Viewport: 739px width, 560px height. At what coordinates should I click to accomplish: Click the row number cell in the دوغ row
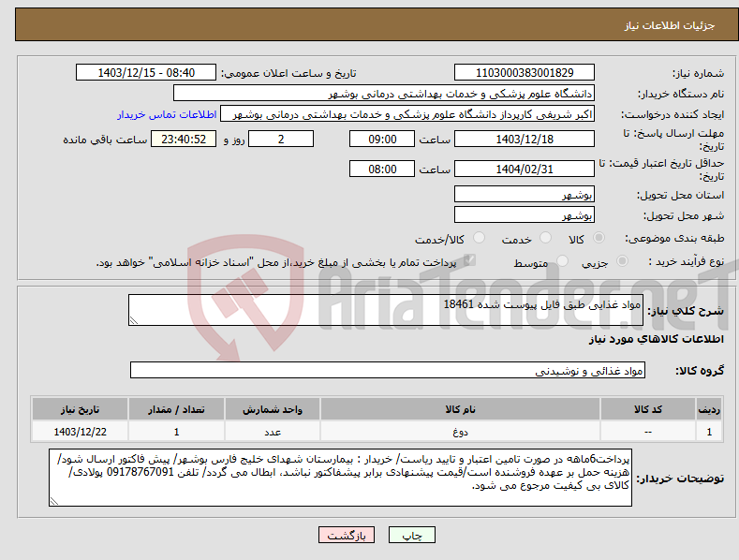709,432
